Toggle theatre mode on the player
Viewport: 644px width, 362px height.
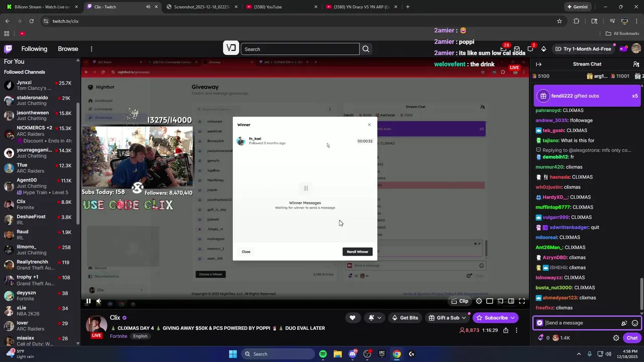pos(511,301)
